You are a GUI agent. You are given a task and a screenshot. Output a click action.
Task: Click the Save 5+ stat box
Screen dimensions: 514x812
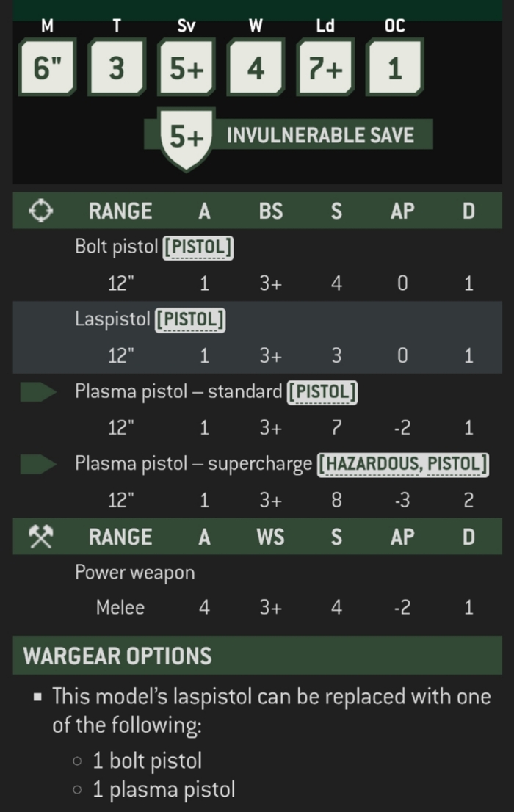coord(187,68)
